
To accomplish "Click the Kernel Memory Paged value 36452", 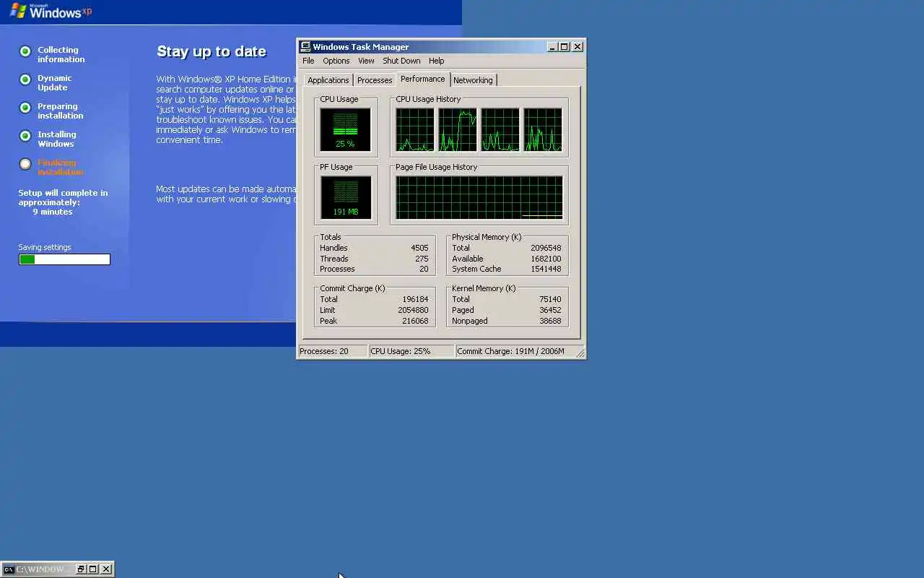I will click(x=550, y=310).
